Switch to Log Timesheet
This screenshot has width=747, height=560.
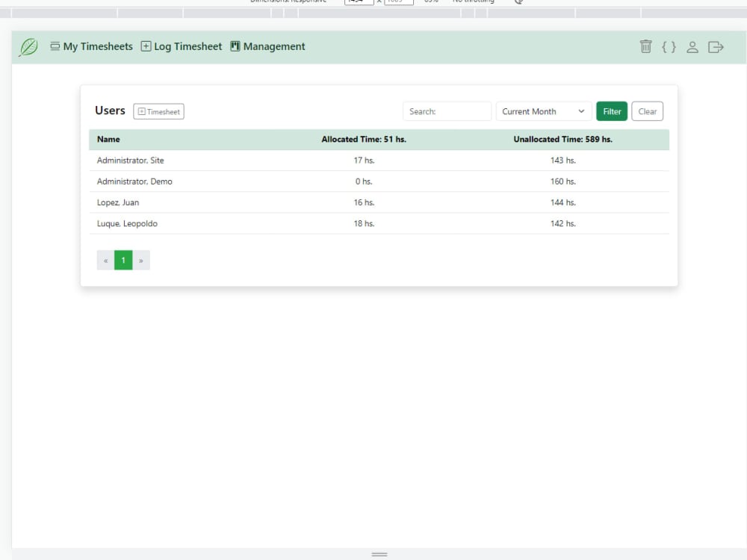click(187, 46)
